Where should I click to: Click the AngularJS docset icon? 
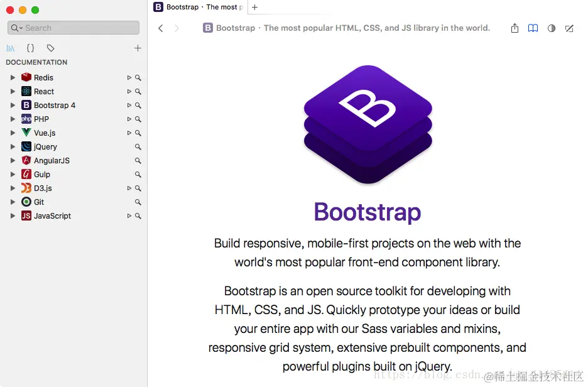click(26, 160)
